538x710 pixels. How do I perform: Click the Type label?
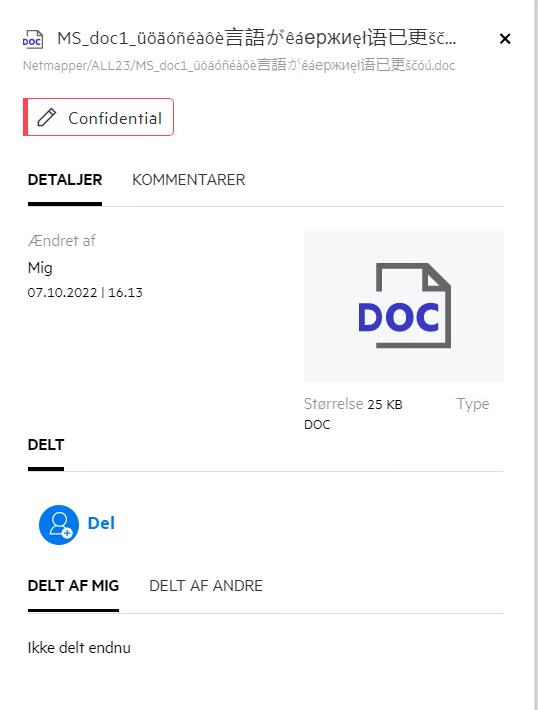pyautogui.click(x=473, y=404)
